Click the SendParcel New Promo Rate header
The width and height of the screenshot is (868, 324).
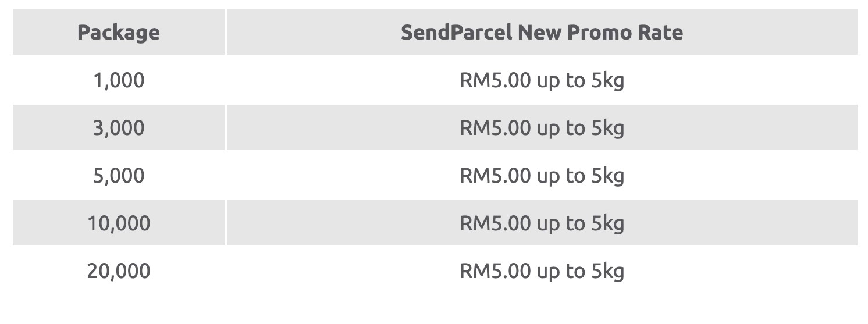pyautogui.click(x=542, y=32)
